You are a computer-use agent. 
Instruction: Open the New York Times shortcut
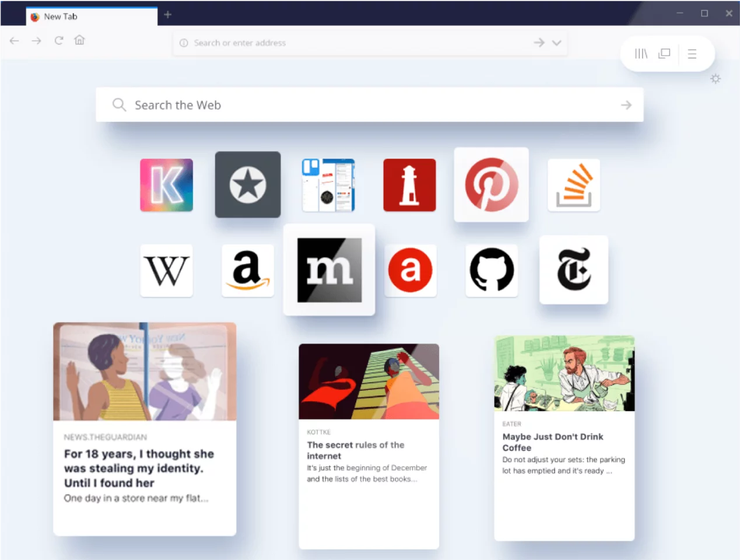(573, 270)
